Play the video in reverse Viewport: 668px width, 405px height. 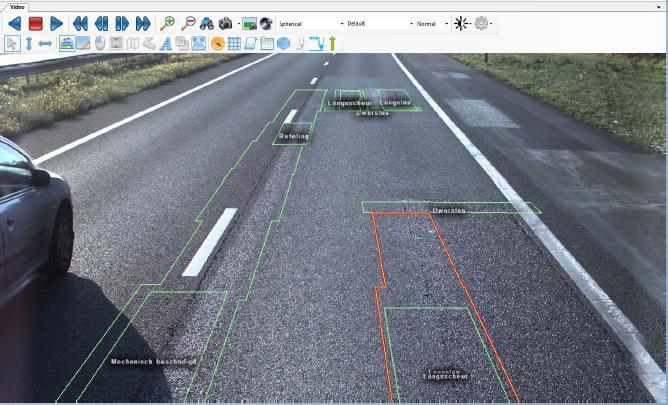point(14,23)
